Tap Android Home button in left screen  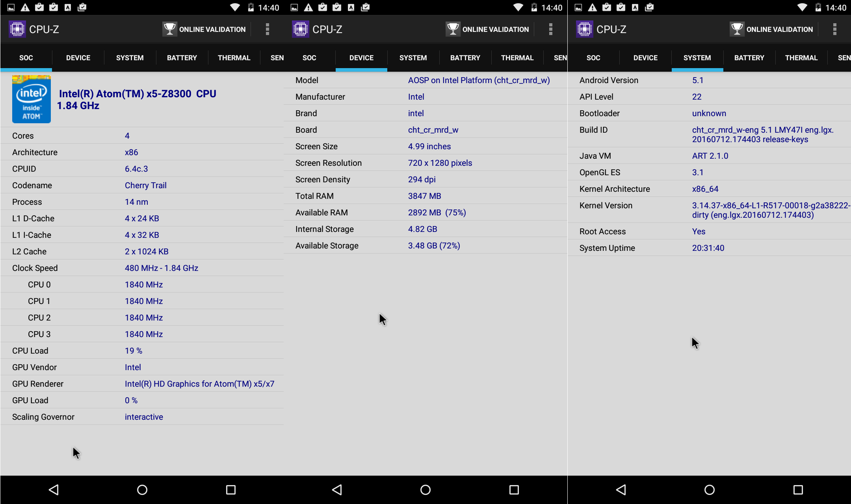click(142, 490)
